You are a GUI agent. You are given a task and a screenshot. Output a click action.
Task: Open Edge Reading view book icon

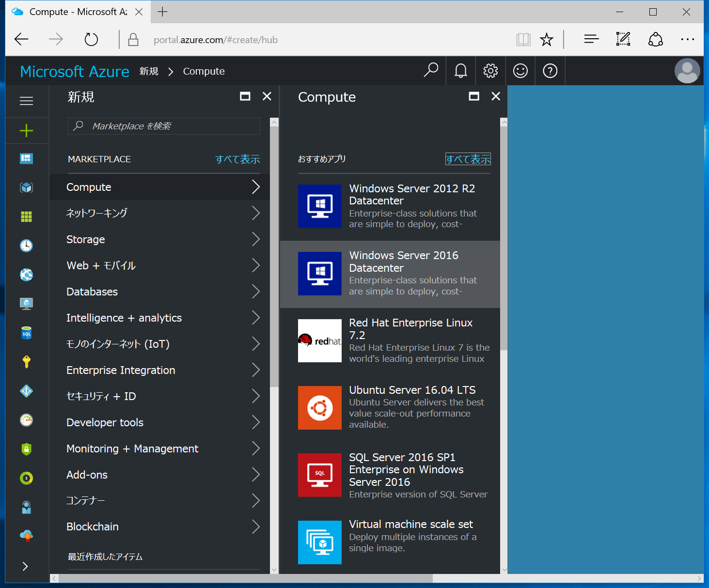coord(523,39)
